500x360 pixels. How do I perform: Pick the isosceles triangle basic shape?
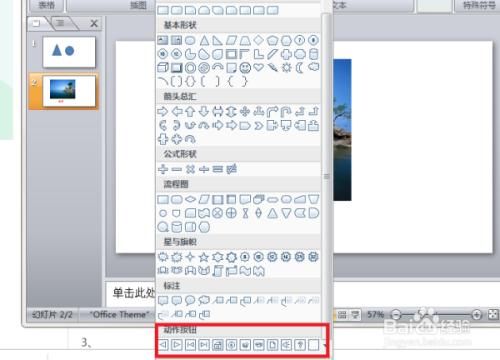coord(204,40)
